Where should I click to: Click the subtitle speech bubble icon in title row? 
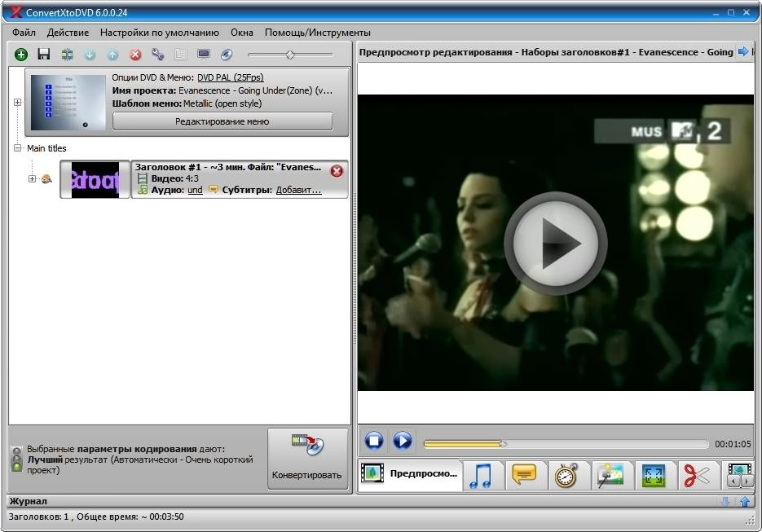(x=213, y=190)
